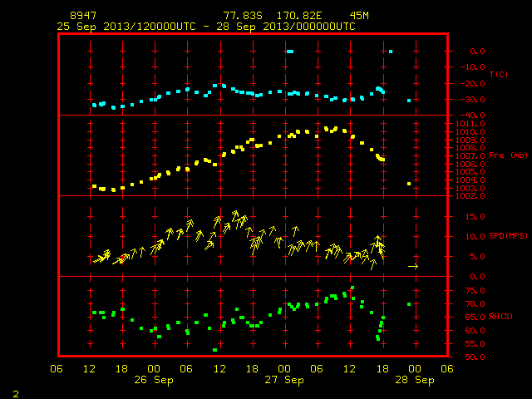Click the longitude 170.82E text
Screen dimensions: 532x399
[299, 16]
